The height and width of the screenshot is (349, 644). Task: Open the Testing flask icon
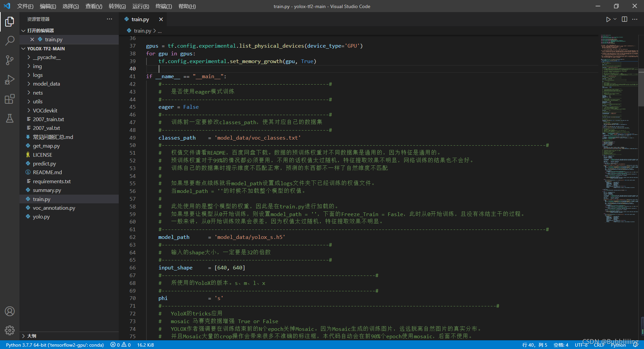coord(10,118)
